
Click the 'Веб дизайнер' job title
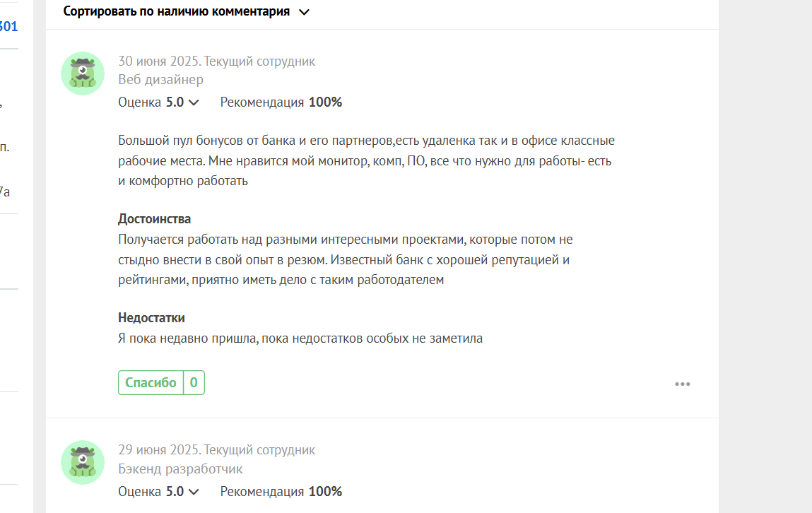pos(160,80)
